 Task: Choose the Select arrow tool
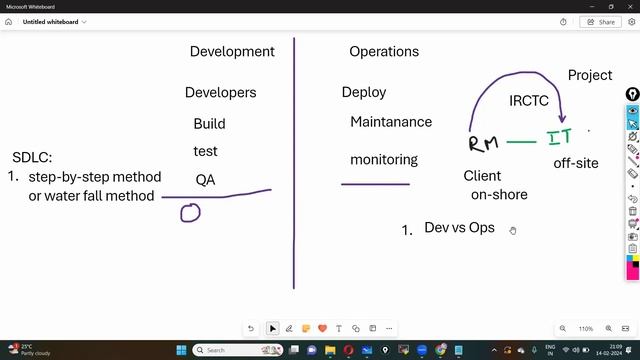pos(273,329)
